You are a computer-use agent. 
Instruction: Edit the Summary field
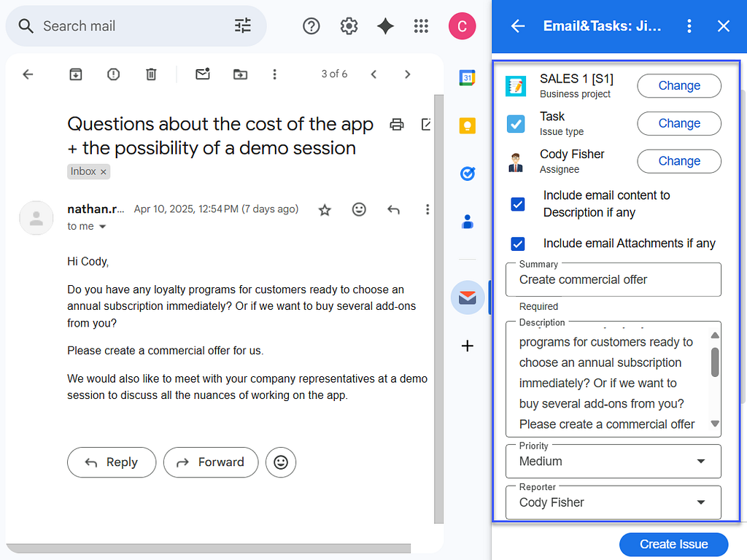[613, 280]
